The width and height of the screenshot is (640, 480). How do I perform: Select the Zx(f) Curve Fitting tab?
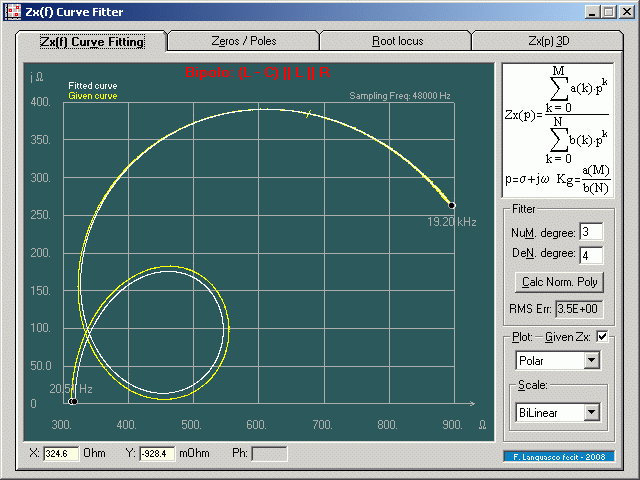(x=92, y=42)
